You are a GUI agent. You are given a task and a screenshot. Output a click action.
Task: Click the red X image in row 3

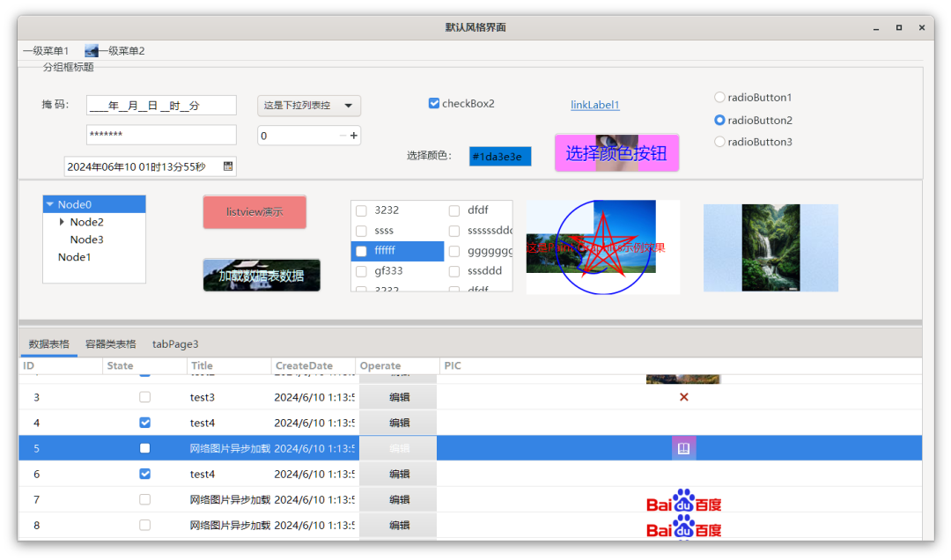click(684, 397)
